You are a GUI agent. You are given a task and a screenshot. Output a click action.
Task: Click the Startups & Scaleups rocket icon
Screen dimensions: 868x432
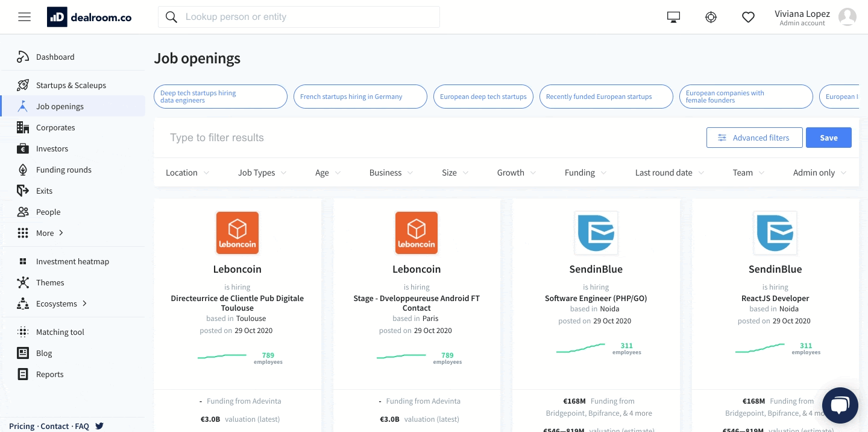coord(23,85)
